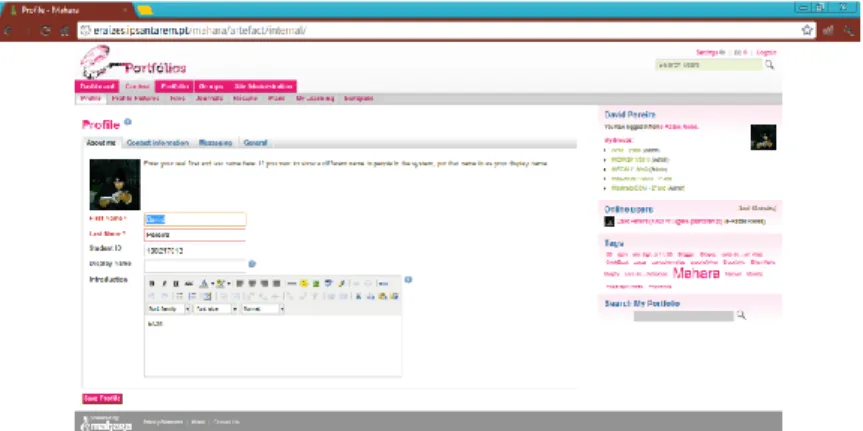Click the browser home icon
863x431 pixels.
[64, 31]
